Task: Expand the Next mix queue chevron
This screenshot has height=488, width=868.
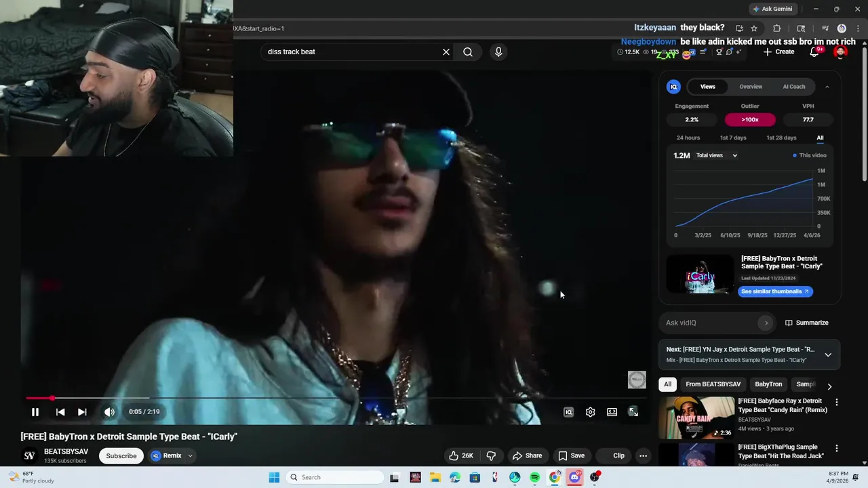Action: click(828, 354)
